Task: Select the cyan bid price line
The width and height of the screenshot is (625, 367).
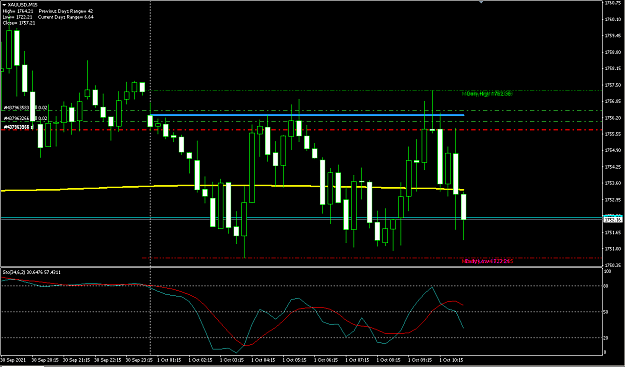Action: coord(301,218)
